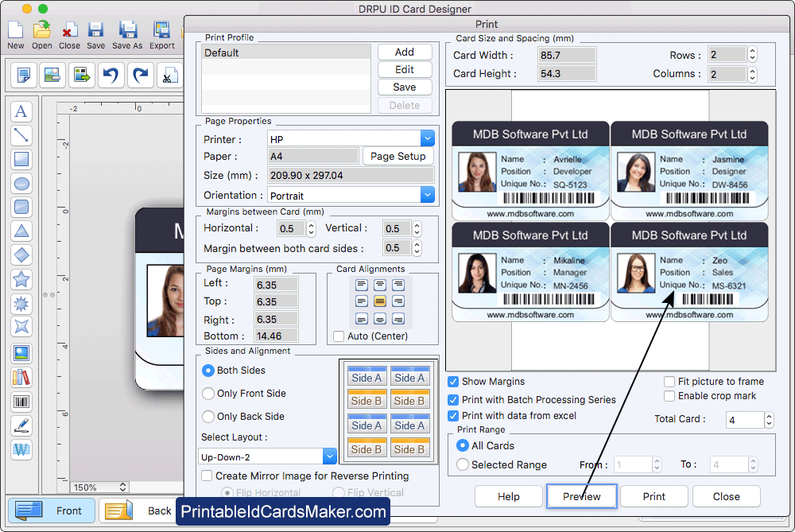
Task: Click the New document icon
Action: (15, 35)
